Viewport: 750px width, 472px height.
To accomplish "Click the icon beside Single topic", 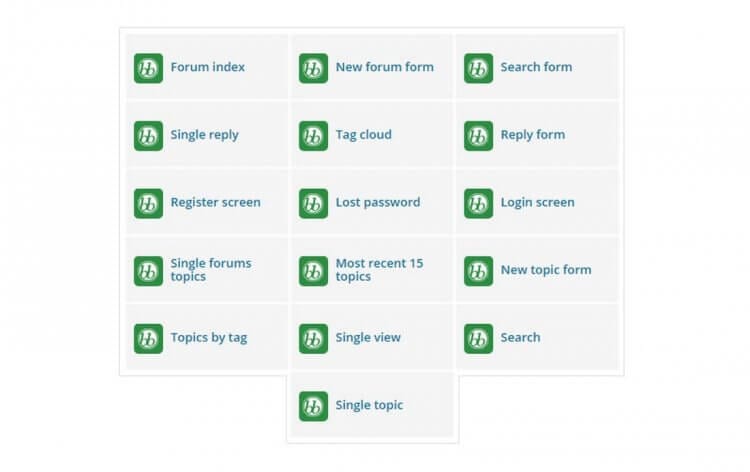I will [x=313, y=406].
